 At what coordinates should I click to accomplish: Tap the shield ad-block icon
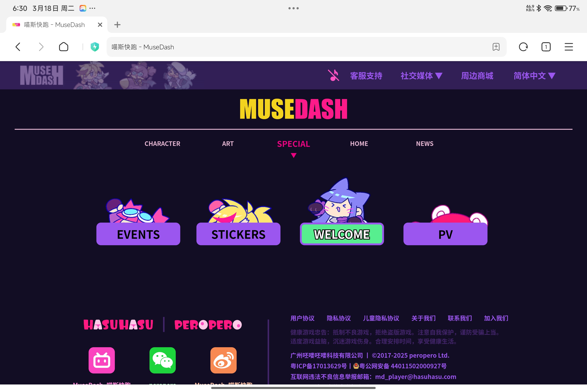(95, 47)
